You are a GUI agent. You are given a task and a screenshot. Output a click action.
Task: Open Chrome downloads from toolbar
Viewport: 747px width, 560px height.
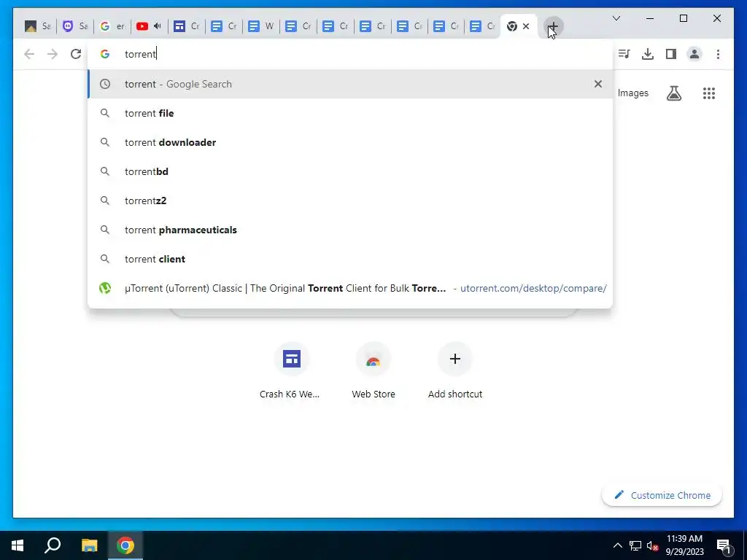click(648, 54)
